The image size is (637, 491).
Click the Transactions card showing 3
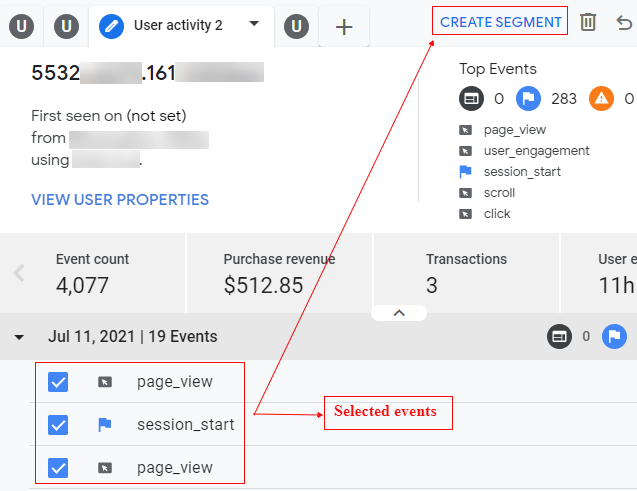coord(466,273)
